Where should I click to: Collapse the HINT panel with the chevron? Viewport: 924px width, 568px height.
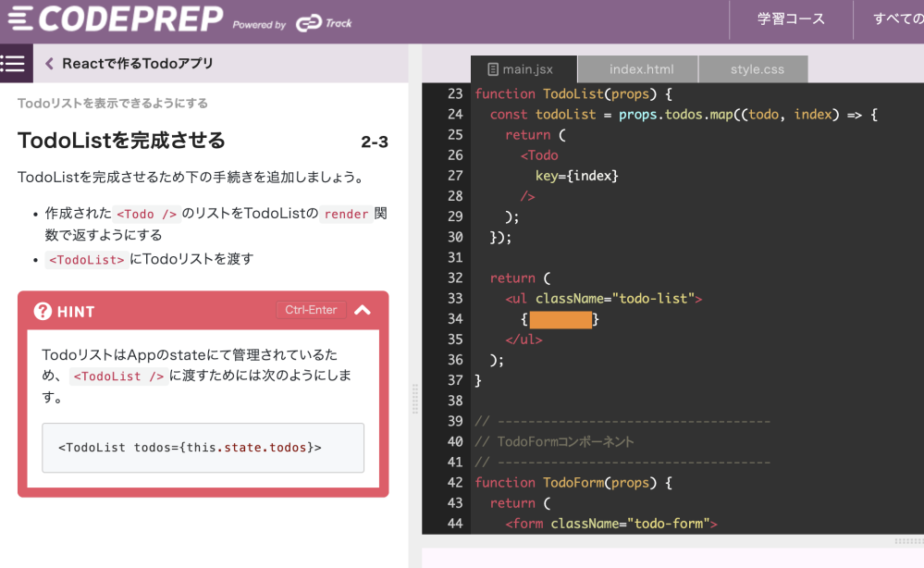pos(363,311)
